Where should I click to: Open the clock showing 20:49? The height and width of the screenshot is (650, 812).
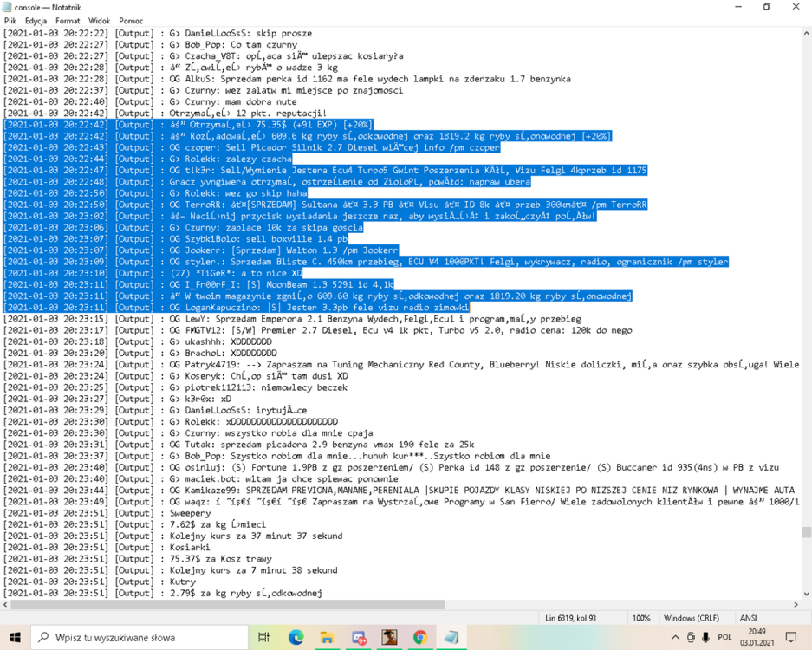tap(757, 637)
